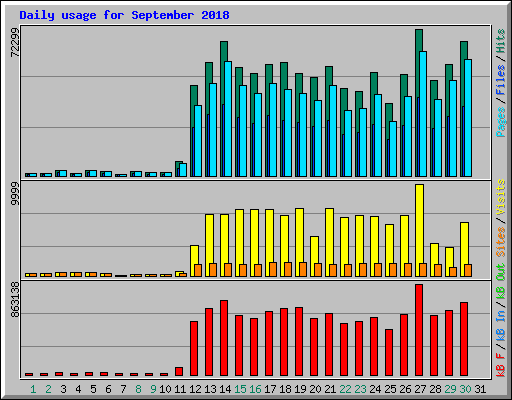Select day label 16 on the x-axis

[x=255, y=389]
